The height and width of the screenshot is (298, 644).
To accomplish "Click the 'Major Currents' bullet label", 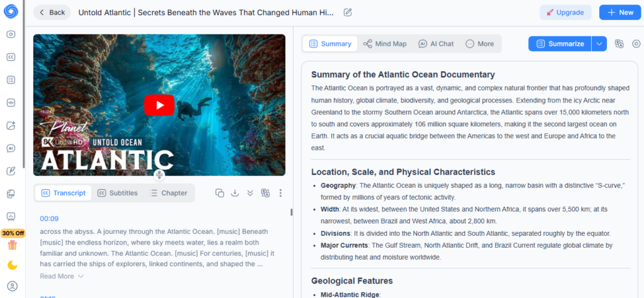I will [x=344, y=245].
